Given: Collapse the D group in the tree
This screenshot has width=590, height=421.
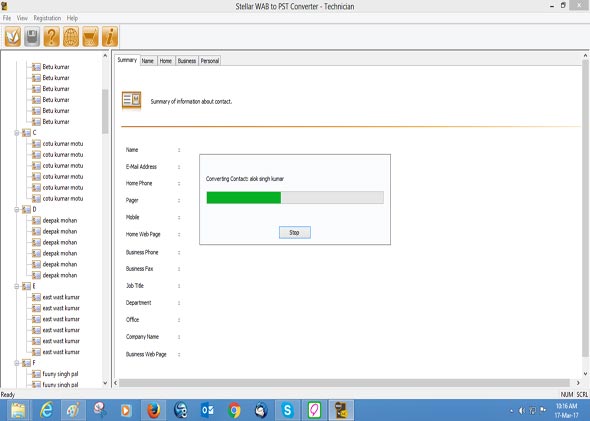Looking at the screenshot, I should [x=17, y=210].
